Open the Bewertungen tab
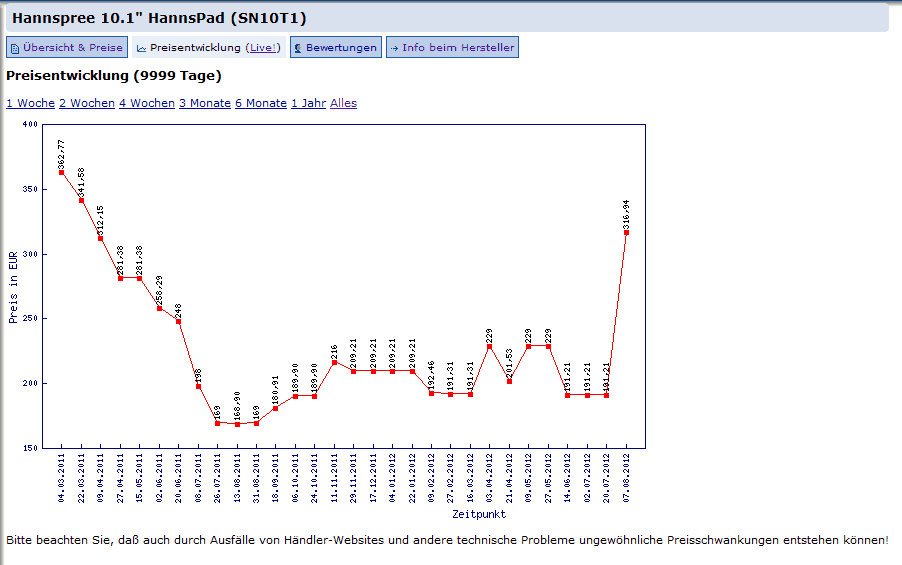The width and height of the screenshot is (902, 565). pyautogui.click(x=335, y=47)
